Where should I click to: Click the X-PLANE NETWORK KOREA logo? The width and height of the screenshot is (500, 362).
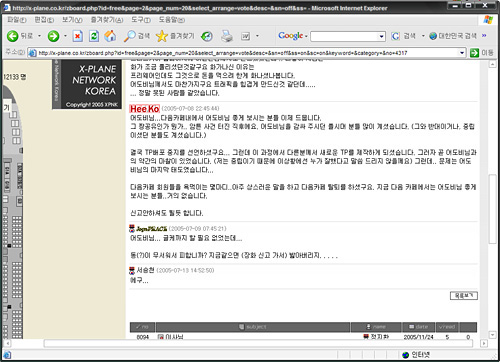pyautogui.click(x=87, y=85)
